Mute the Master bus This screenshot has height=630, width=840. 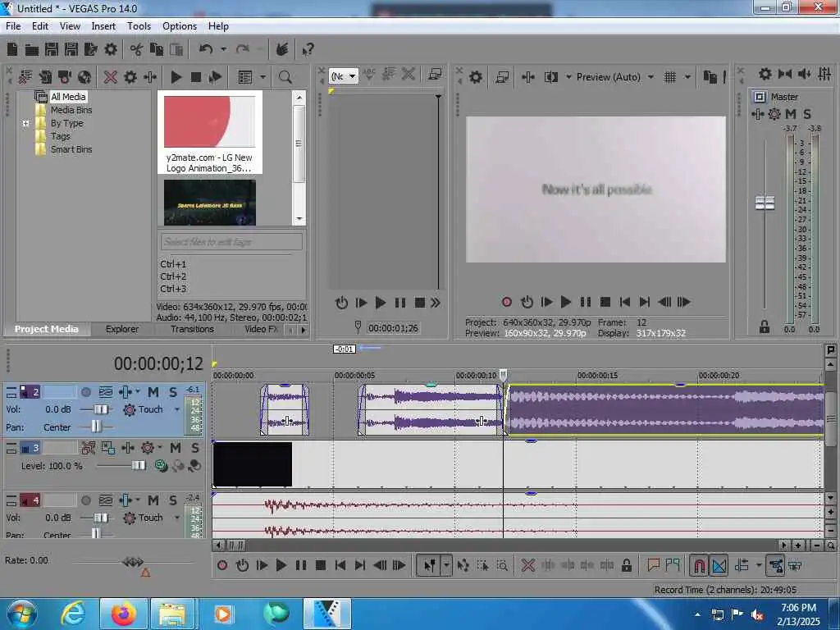tap(791, 114)
